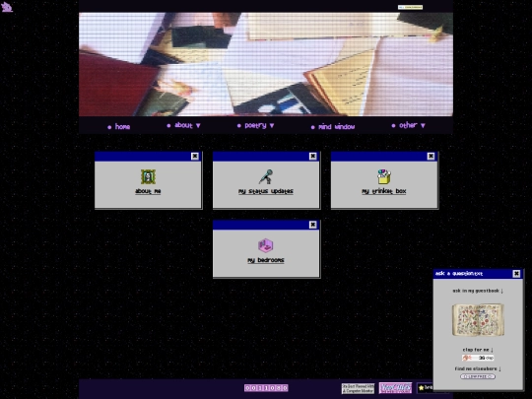Open the mind window nav item

coord(333,126)
